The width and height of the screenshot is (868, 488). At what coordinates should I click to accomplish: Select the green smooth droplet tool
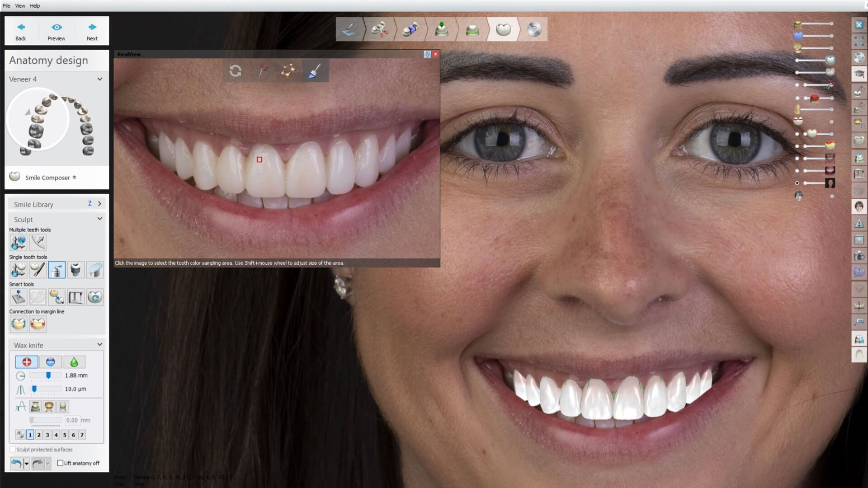(74, 362)
